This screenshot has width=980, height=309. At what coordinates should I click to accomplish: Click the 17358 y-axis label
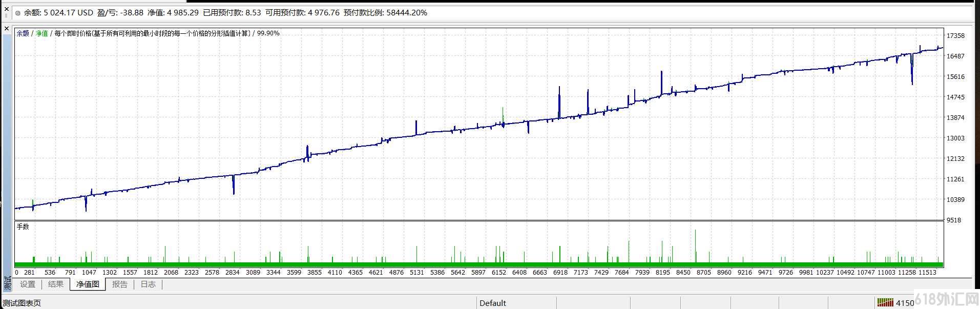955,36
